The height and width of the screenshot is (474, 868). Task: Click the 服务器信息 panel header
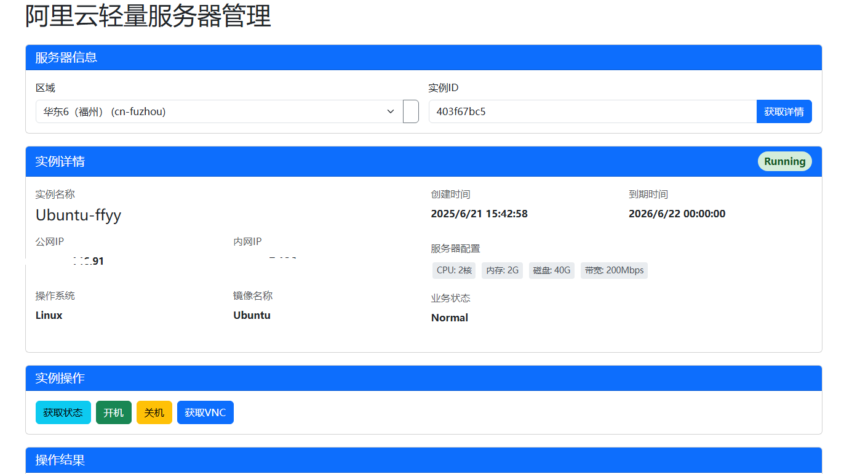point(424,57)
